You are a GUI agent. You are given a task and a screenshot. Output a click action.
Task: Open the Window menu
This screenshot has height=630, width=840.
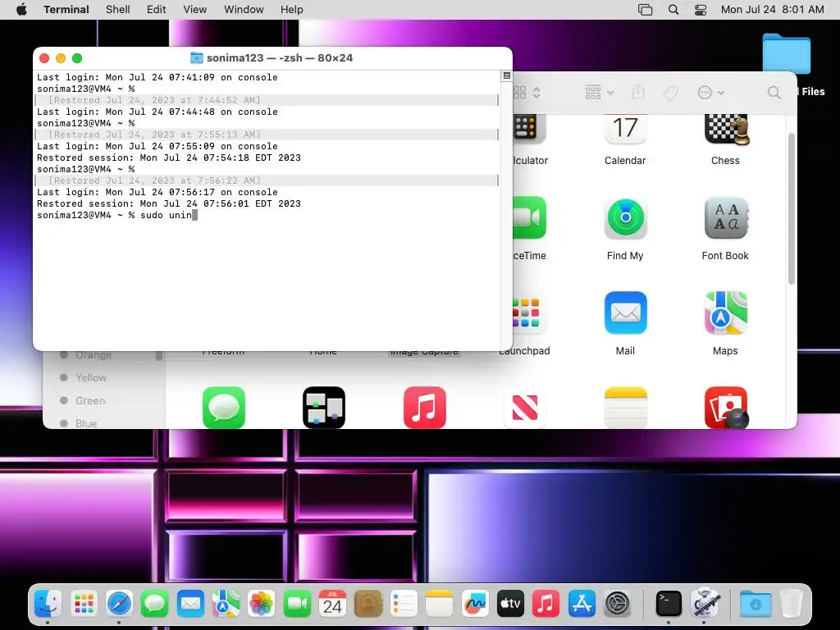[x=244, y=10]
